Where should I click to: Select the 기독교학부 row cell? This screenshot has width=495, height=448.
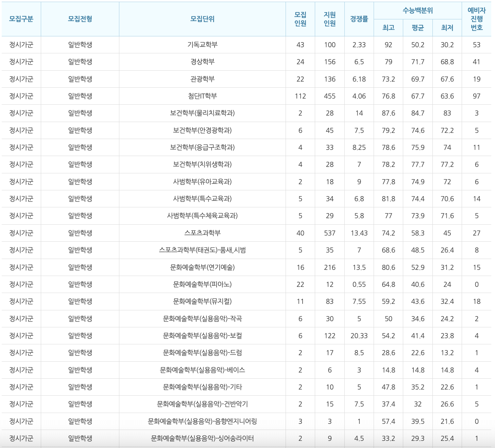[202, 45]
